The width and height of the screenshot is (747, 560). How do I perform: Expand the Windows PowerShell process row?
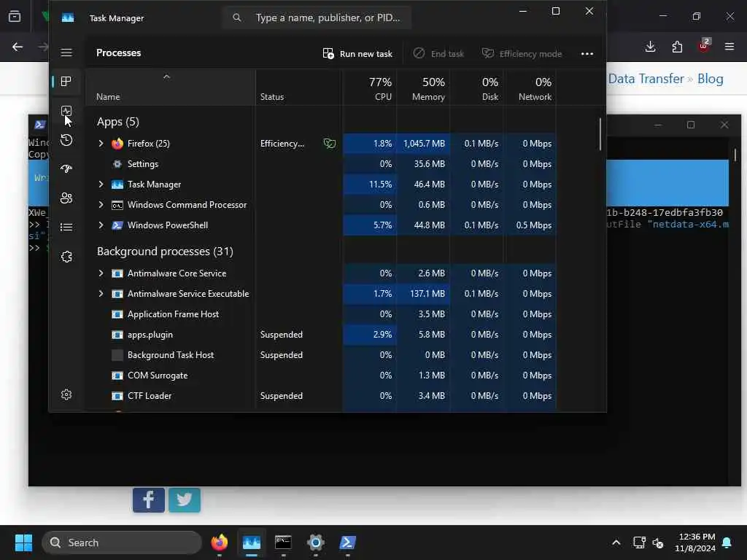(x=101, y=225)
